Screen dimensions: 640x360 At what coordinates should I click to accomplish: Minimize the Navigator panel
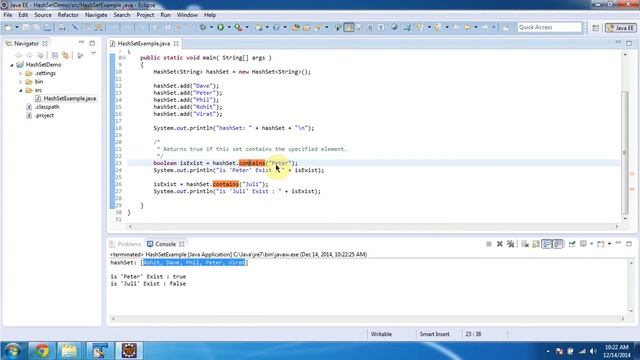click(x=81, y=43)
